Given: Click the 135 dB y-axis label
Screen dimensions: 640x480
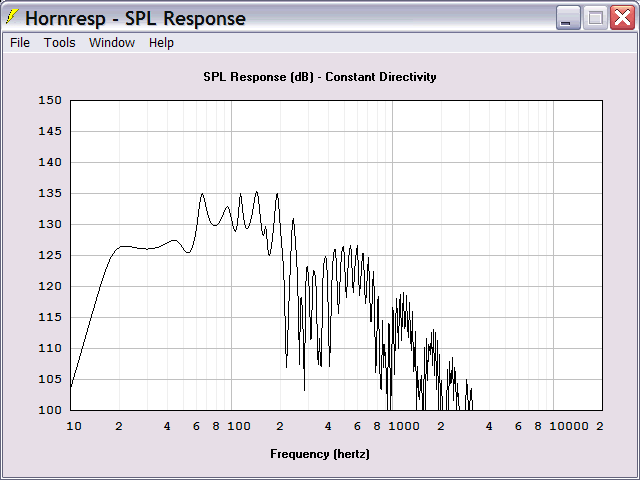Looking at the screenshot, I should coord(50,193).
